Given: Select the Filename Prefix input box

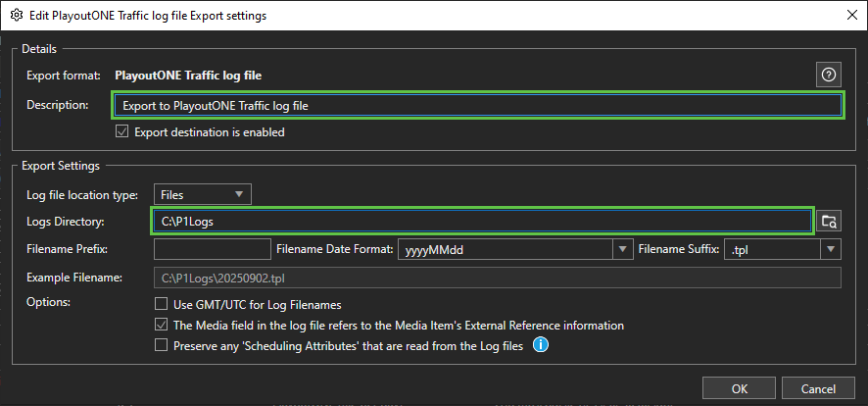Looking at the screenshot, I should [x=212, y=249].
